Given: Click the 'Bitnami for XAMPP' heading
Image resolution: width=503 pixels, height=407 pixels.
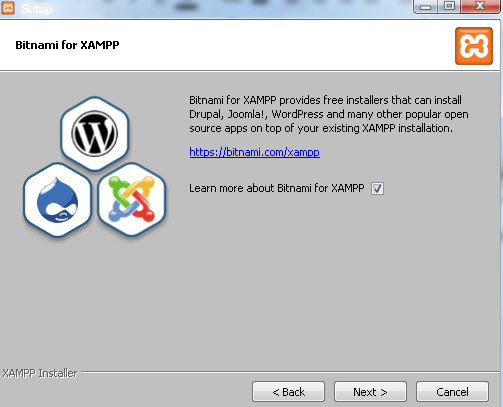Looking at the screenshot, I should (x=67, y=45).
